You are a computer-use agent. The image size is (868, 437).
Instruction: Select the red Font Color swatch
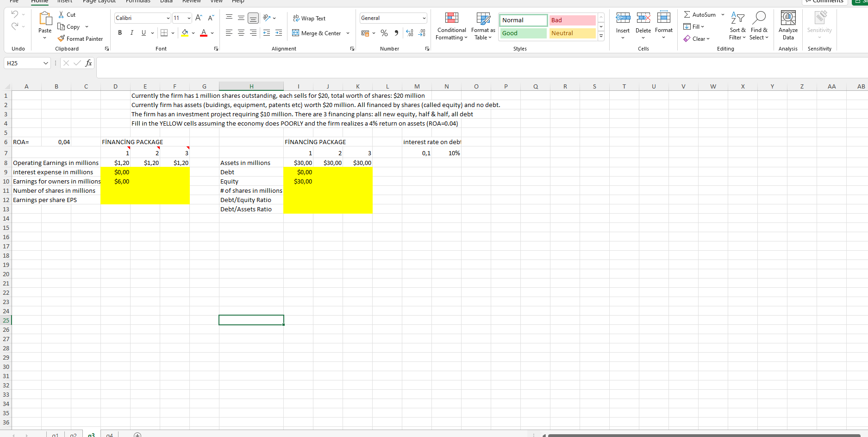(x=203, y=33)
